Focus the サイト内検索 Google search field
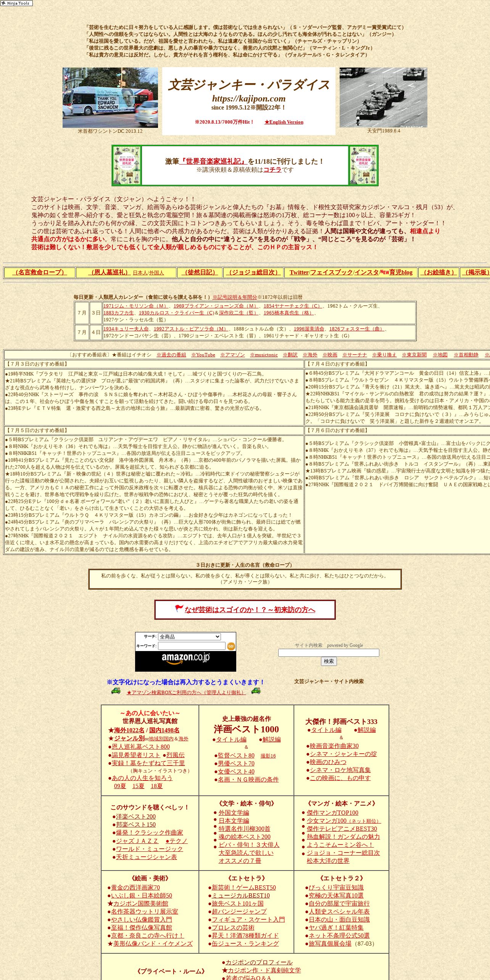Image resolution: width=490 pixels, height=980 pixels. point(329,653)
